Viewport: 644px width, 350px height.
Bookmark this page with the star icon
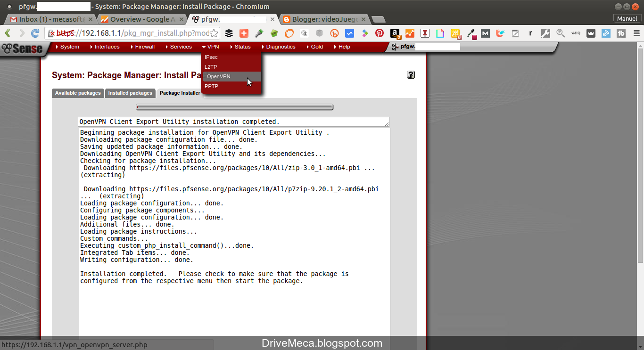coord(214,33)
